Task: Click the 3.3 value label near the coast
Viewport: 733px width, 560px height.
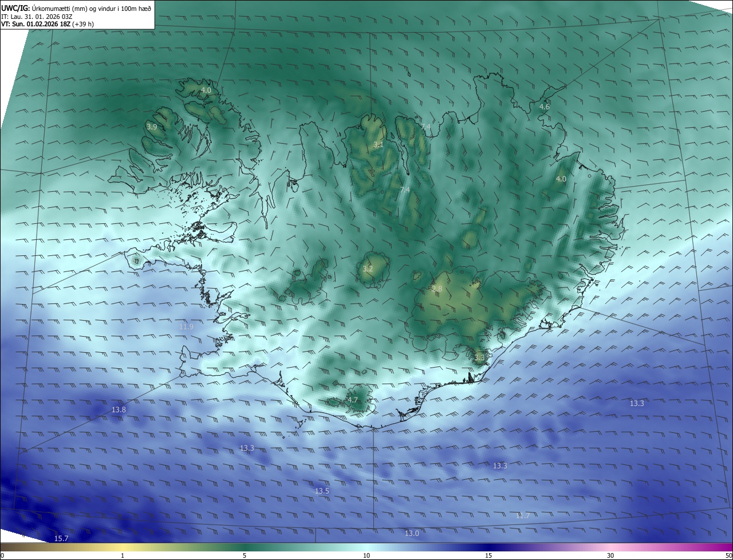Action: (x=479, y=358)
